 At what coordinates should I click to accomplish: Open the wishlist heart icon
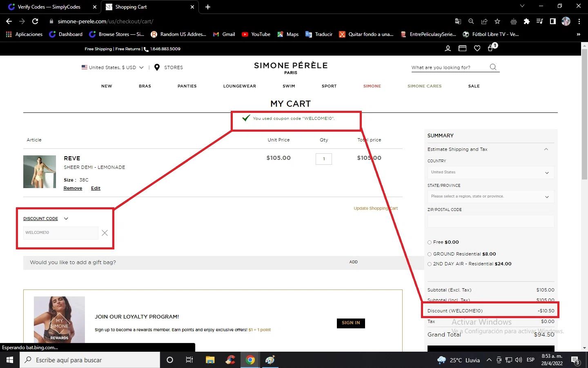pyautogui.click(x=477, y=48)
